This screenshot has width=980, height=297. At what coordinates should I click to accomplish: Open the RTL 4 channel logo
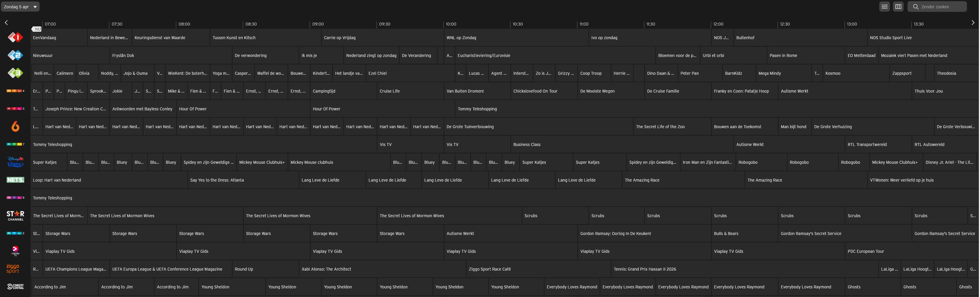click(x=15, y=91)
